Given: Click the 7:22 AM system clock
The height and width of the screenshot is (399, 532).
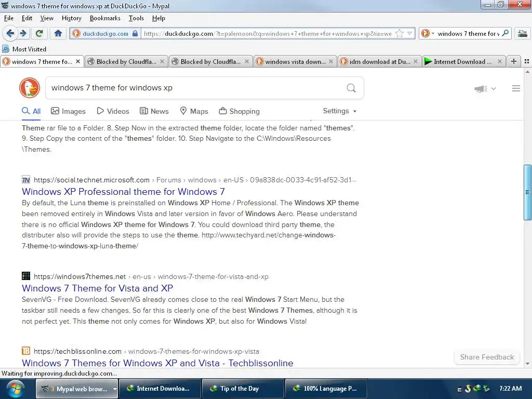Looking at the screenshot, I should (x=510, y=389).
